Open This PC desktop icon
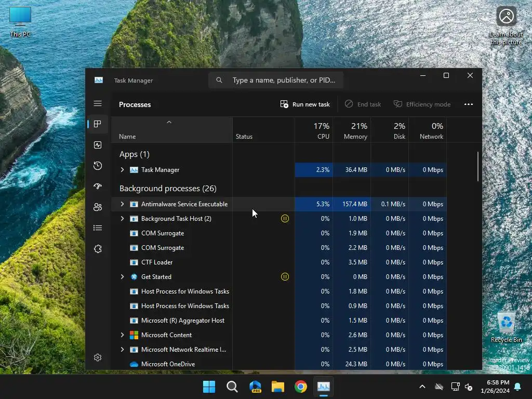 coord(20,22)
